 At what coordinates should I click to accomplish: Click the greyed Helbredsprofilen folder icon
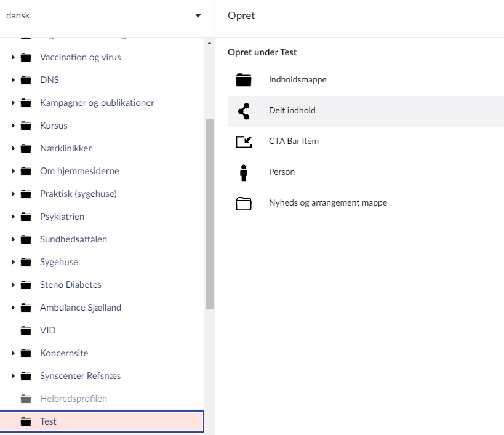26,399
